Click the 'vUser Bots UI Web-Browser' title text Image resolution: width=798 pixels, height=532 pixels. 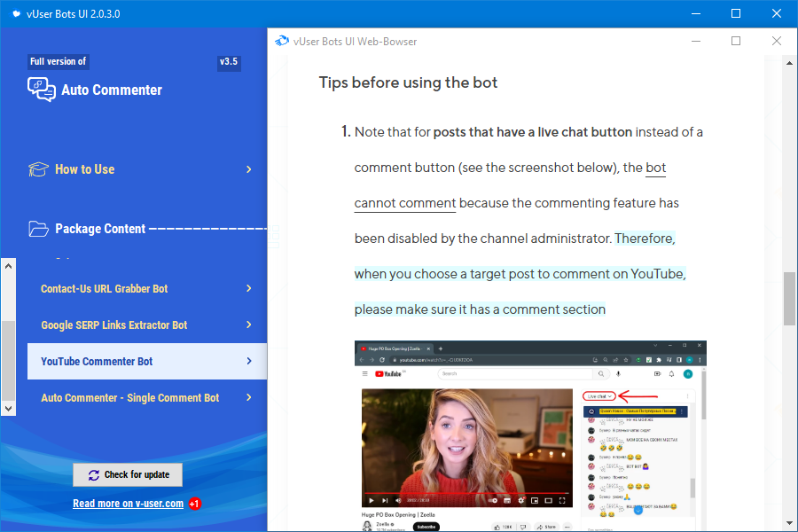tap(356, 42)
